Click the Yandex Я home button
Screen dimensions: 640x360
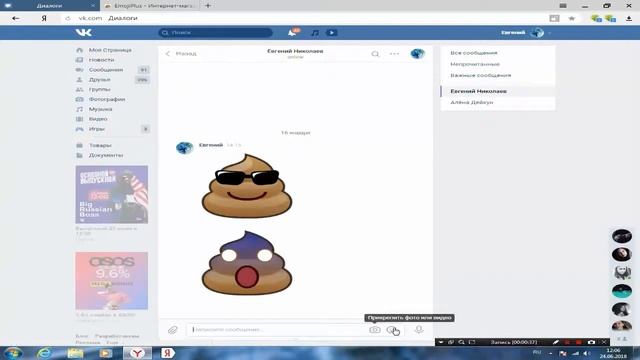(x=44, y=18)
